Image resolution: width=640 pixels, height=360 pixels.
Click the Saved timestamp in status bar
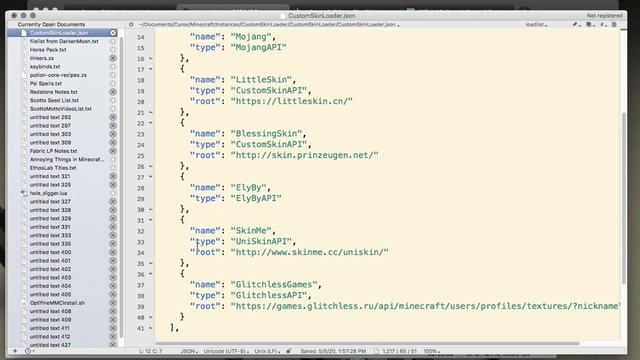[x=333, y=351]
